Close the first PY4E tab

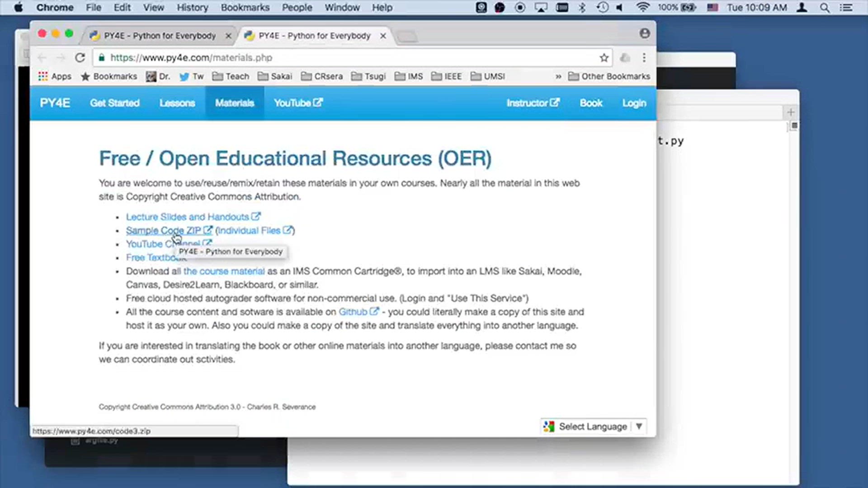(x=228, y=36)
